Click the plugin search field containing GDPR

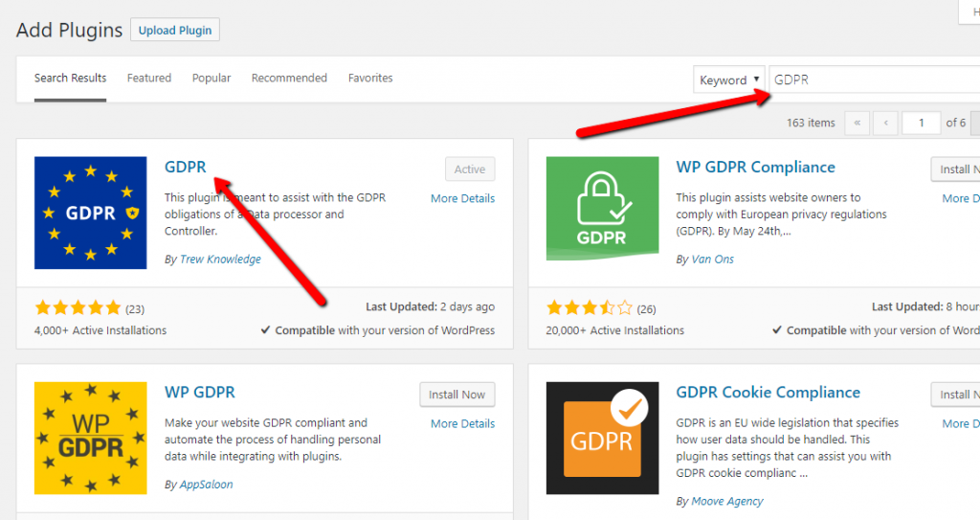[875, 79]
